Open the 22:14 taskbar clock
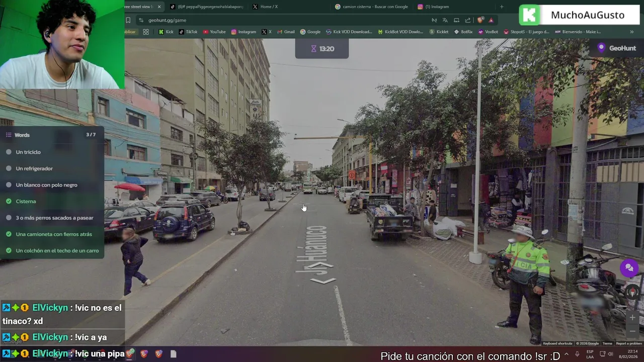 [x=629, y=354]
